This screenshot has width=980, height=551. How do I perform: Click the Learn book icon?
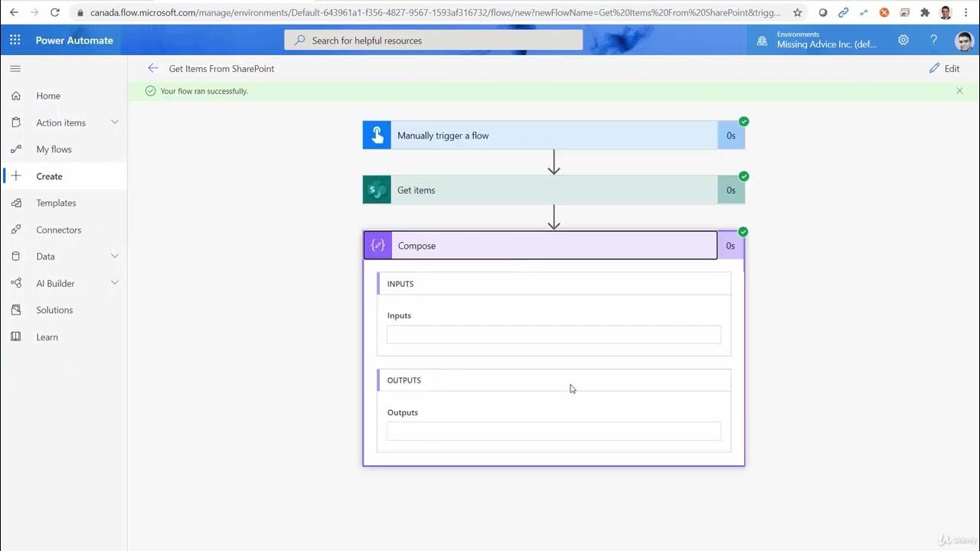(x=16, y=337)
